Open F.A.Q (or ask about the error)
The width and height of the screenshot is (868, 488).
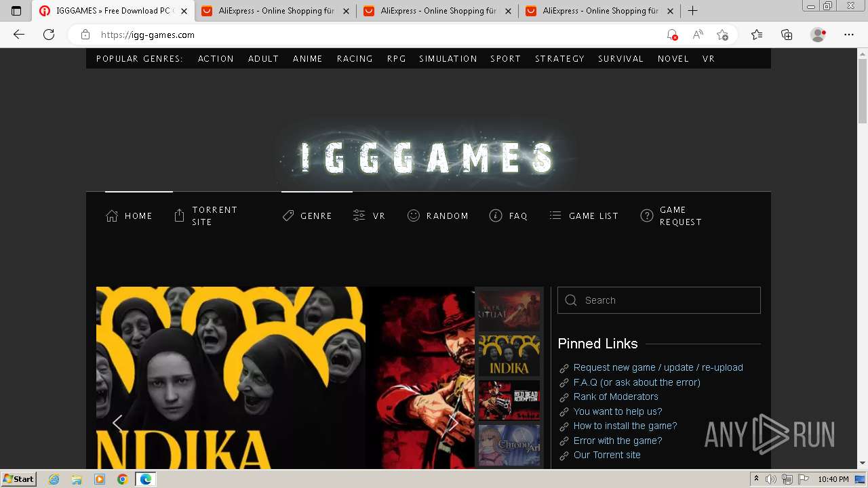(x=637, y=382)
